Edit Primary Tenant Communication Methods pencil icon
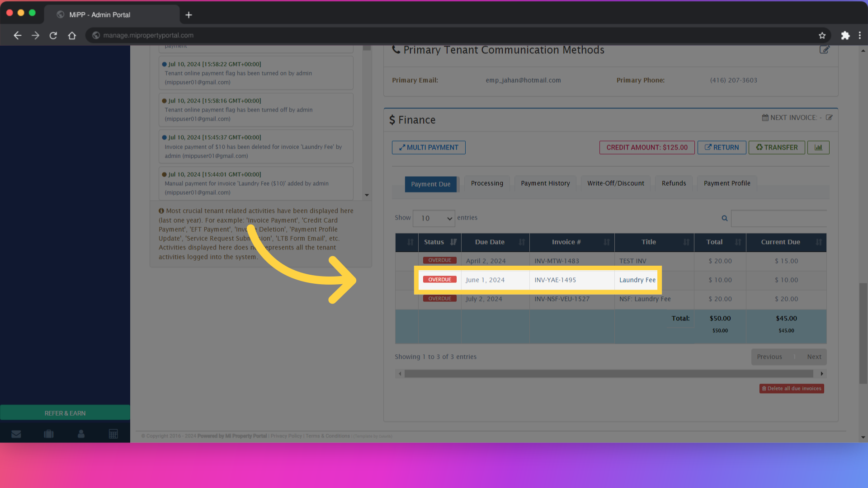Viewport: 868px width, 488px height. click(824, 50)
